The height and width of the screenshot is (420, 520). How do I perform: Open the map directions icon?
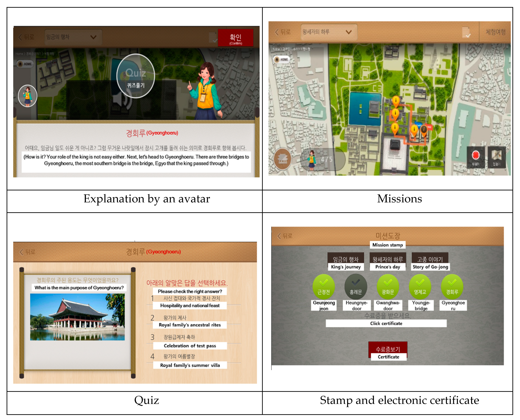point(496,156)
